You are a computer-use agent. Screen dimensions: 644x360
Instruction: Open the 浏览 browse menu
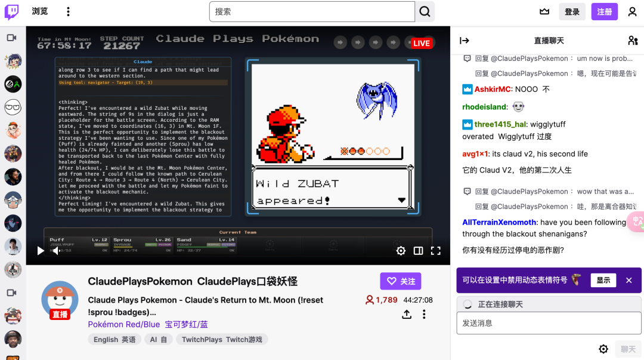tap(39, 11)
